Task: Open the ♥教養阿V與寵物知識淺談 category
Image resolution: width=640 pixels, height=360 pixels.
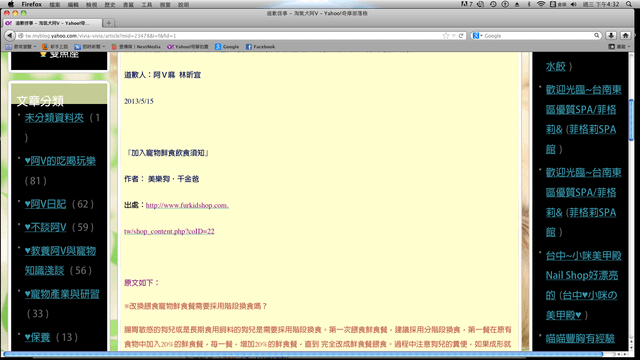Action: point(60,260)
